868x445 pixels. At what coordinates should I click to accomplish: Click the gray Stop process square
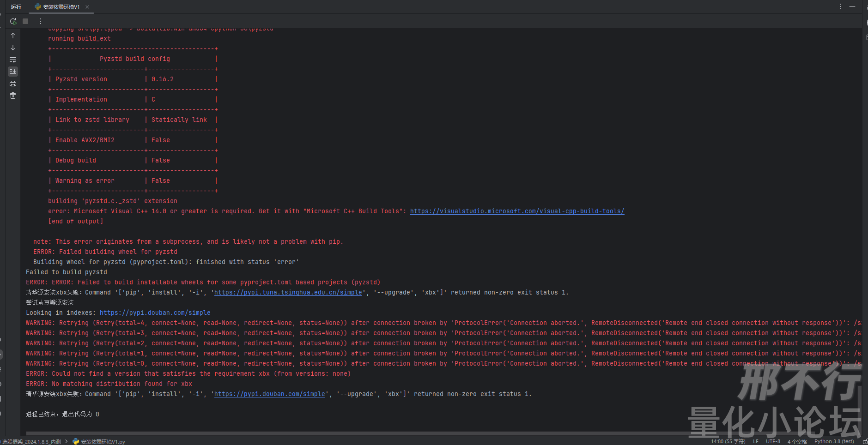[25, 21]
